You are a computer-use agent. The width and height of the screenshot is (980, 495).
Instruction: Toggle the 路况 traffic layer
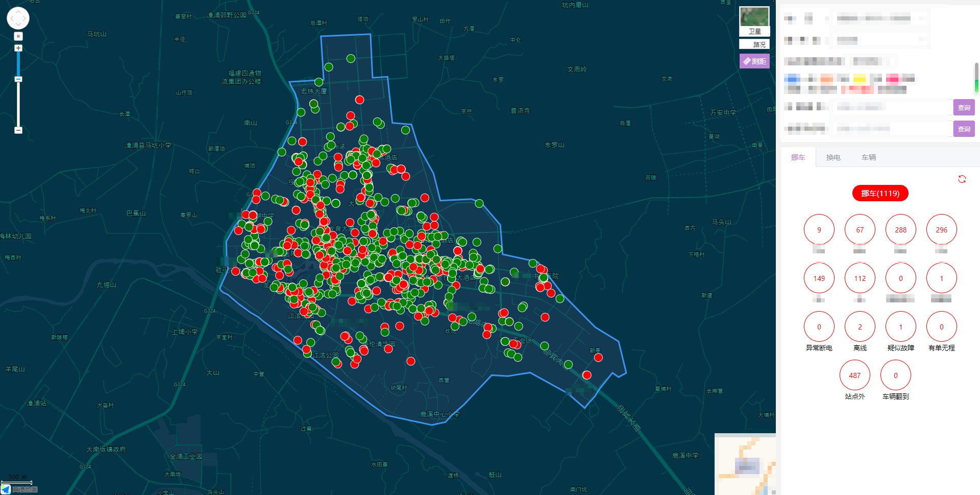(754, 44)
